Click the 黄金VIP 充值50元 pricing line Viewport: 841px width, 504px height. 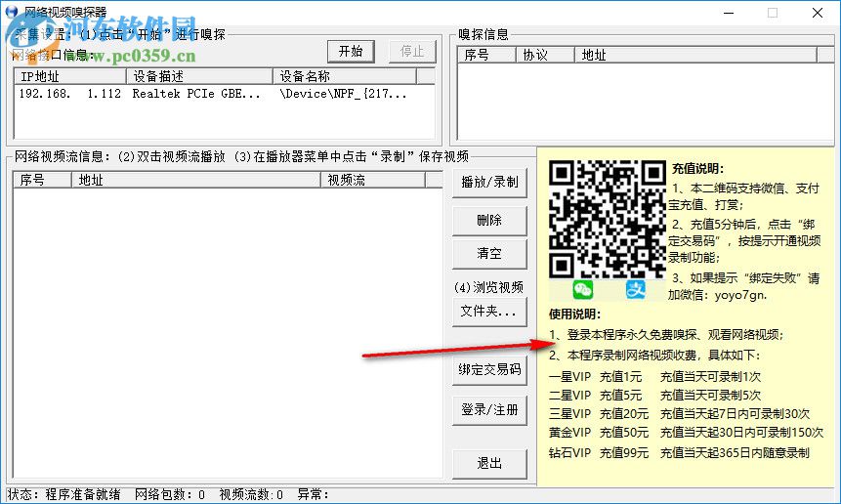(686, 432)
